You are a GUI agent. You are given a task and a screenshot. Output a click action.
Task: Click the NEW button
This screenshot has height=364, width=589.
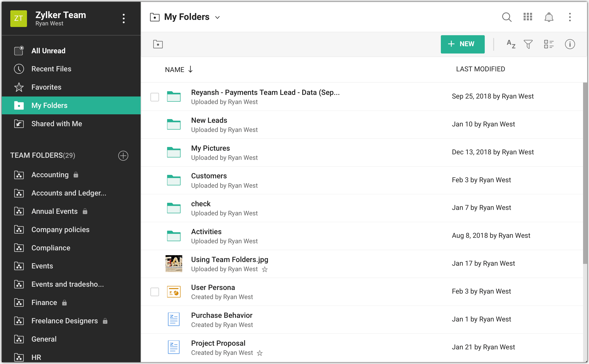(462, 44)
